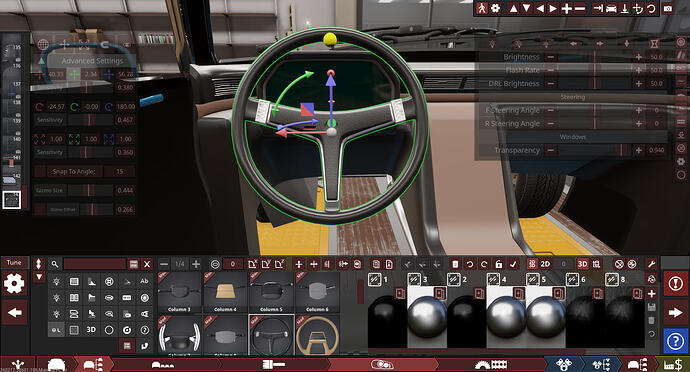
Task: Reset camera rotation with circular arrow icon
Action: (651, 8)
